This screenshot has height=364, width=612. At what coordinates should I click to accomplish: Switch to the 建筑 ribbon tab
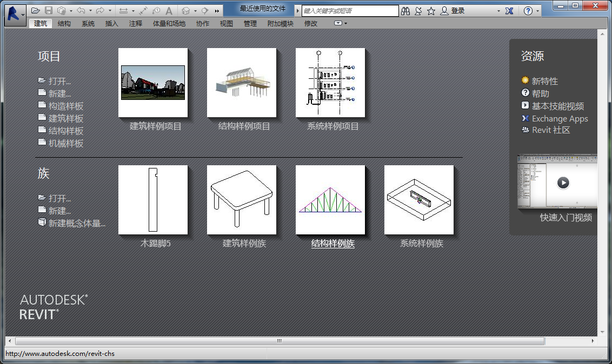coord(41,23)
